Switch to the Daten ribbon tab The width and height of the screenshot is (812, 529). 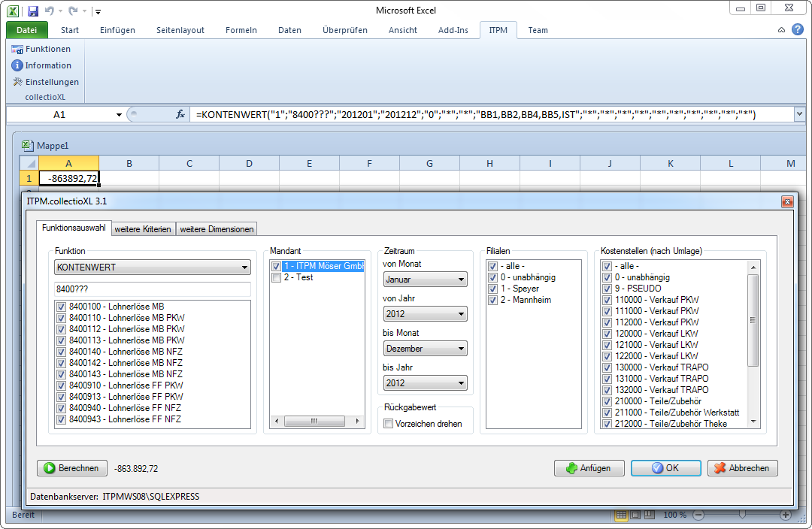pyautogui.click(x=289, y=30)
